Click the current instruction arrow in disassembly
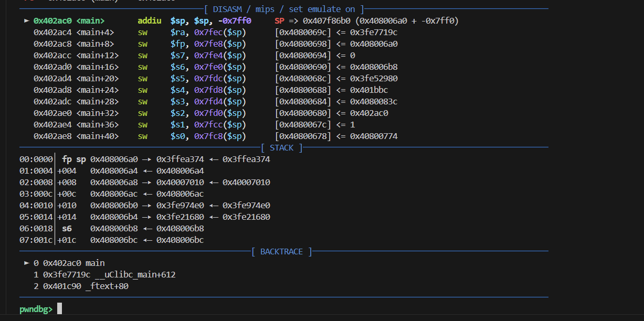The height and width of the screenshot is (321, 644). pyautogui.click(x=26, y=21)
